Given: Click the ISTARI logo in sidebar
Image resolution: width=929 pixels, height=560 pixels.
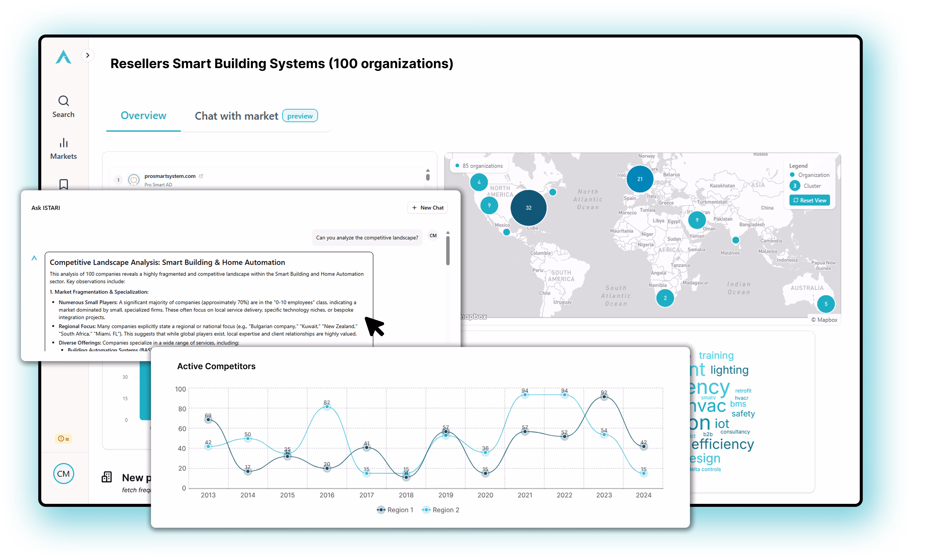Looking at the screenshot, I should point(63,57).
